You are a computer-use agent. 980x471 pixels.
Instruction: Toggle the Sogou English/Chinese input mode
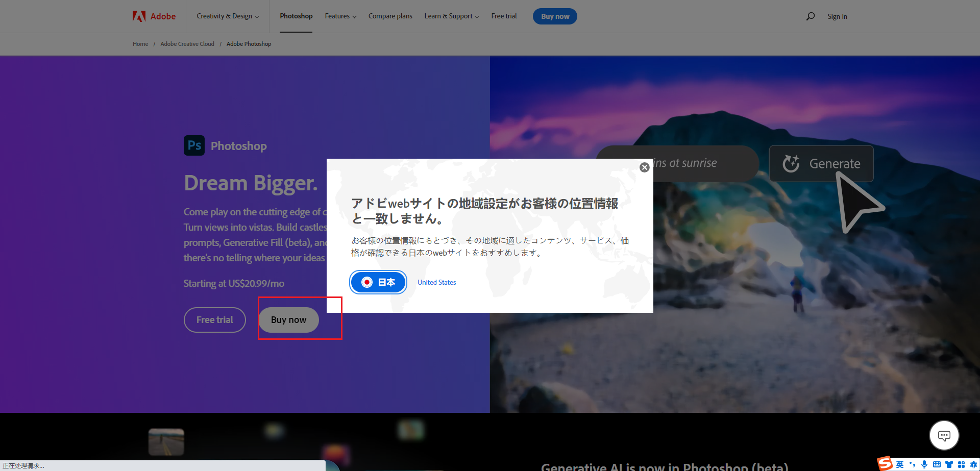point(900,464)
